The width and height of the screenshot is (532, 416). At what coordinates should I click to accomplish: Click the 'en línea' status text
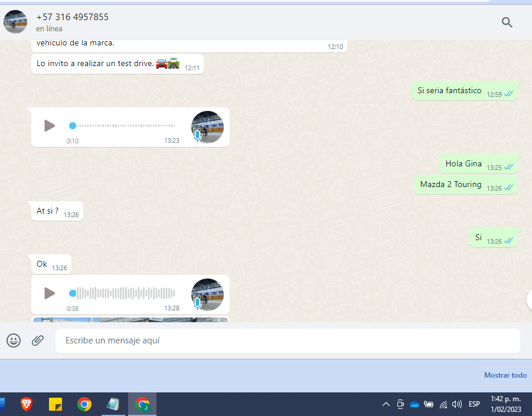(x=49, y=29)
